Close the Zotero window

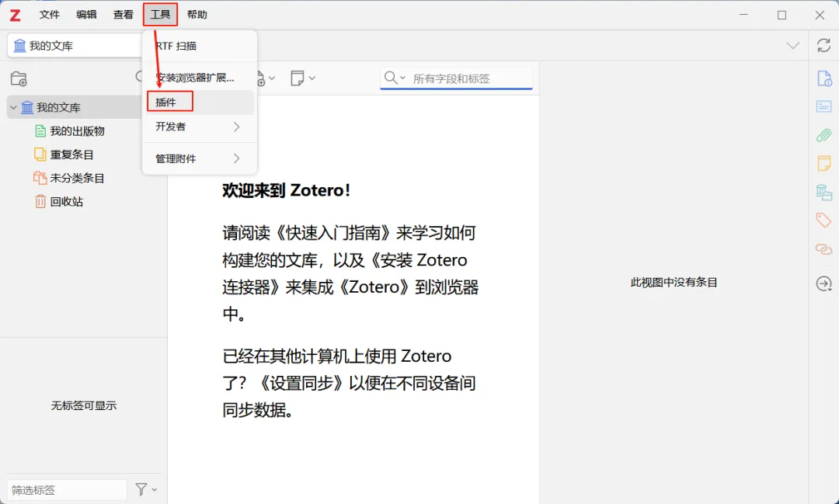click(820, 15)
